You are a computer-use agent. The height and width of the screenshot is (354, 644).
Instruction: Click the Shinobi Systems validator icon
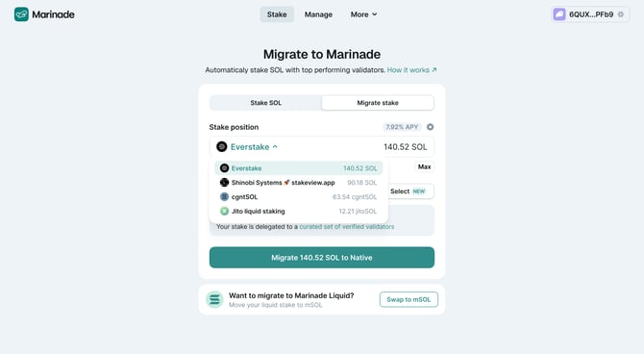pos(224,183)
